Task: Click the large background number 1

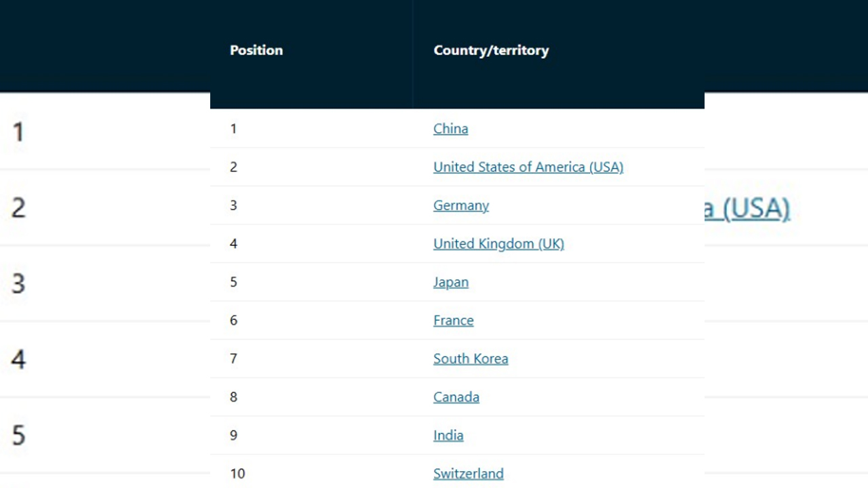Action: [18, 131]
